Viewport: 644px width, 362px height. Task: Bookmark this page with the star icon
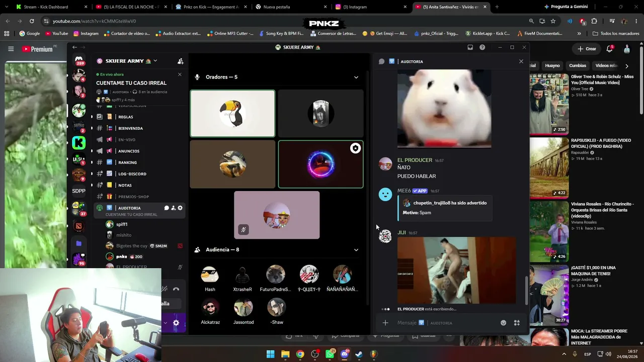tap(553, 21)
